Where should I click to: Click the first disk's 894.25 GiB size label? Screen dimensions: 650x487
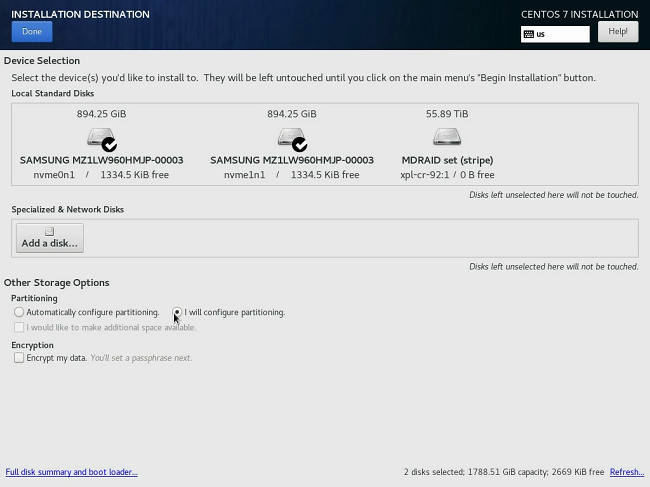tap(101, 114)
